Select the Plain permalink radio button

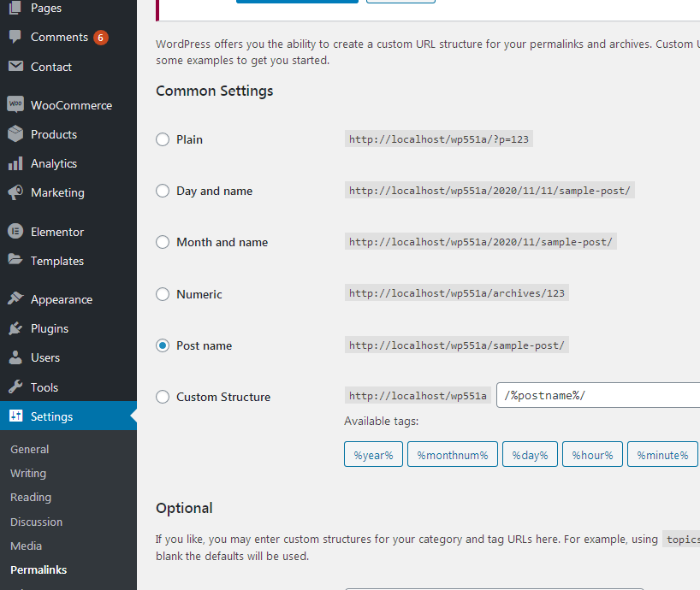pyautogui.click(x=163, y=139)
